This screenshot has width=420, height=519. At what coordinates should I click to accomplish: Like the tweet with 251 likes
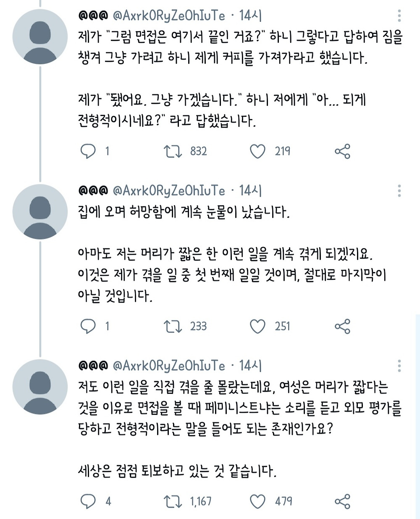[x=257, y=327]
